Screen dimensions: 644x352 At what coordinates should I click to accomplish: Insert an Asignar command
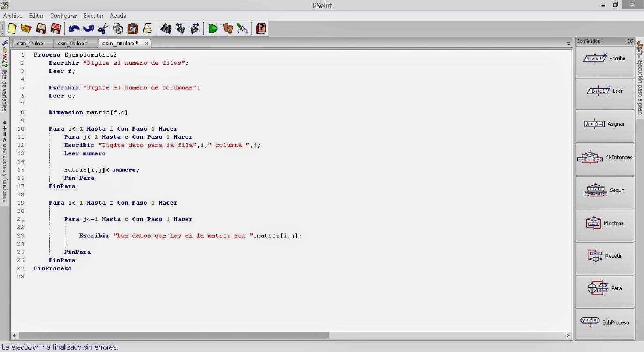tap(605, 127)
